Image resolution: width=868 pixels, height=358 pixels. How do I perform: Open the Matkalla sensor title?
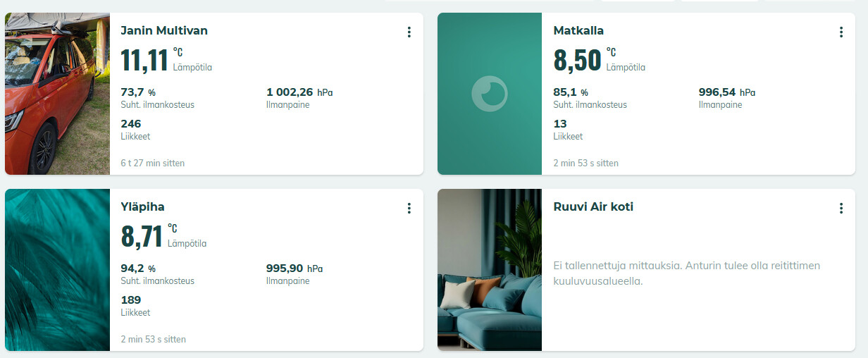[x=578, y=31]
